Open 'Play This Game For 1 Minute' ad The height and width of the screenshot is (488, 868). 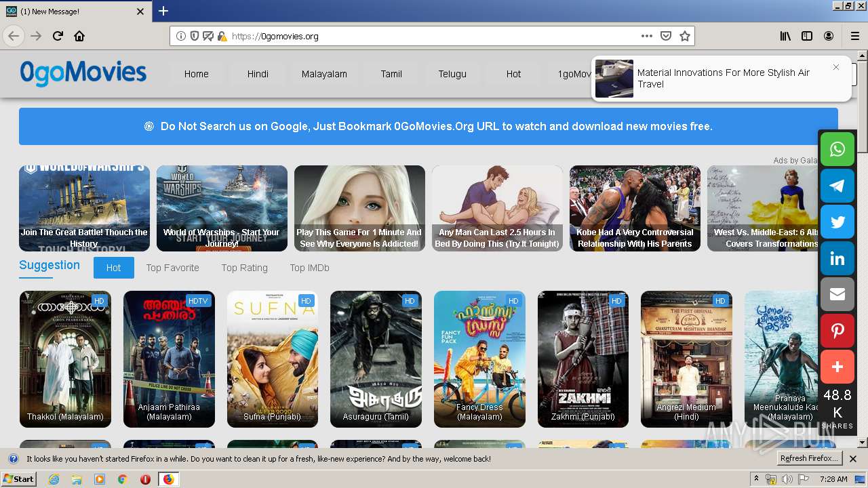359,208
